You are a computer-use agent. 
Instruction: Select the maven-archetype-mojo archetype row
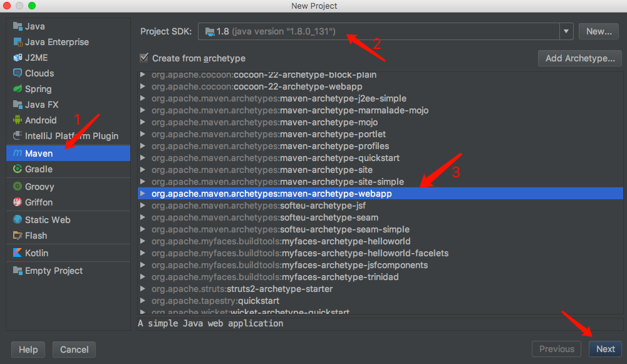point(380,122)
